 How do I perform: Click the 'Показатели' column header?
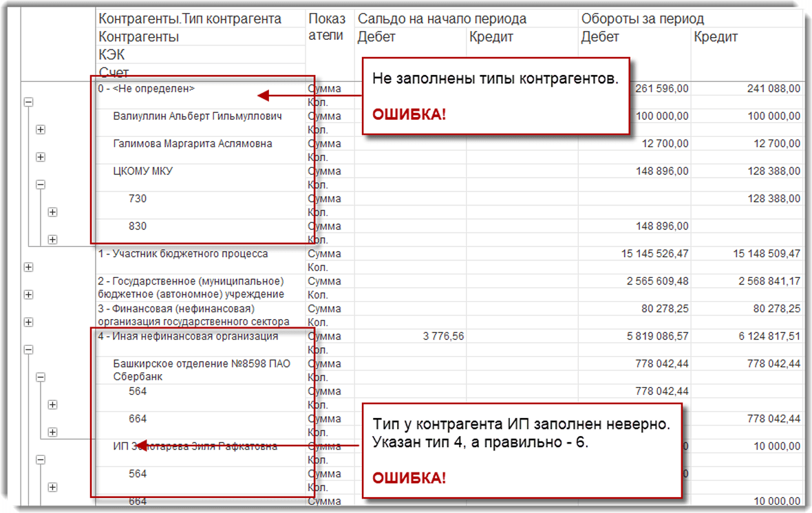point(325,28)
